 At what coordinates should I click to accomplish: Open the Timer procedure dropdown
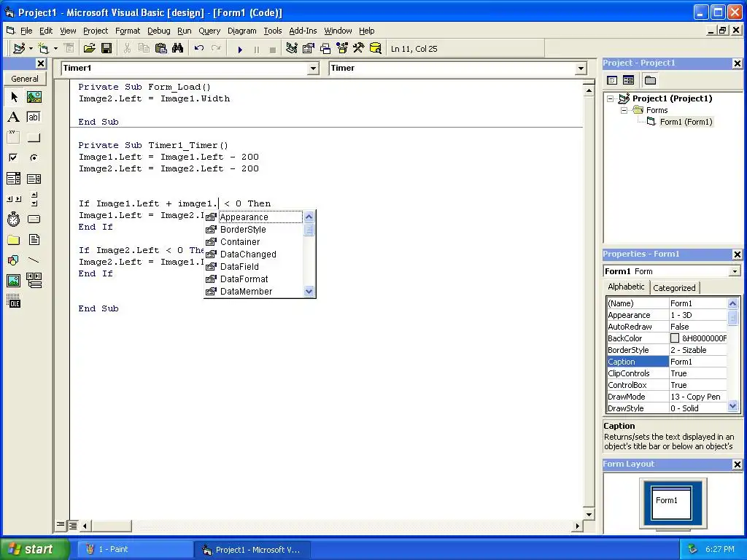coord(581,69)
